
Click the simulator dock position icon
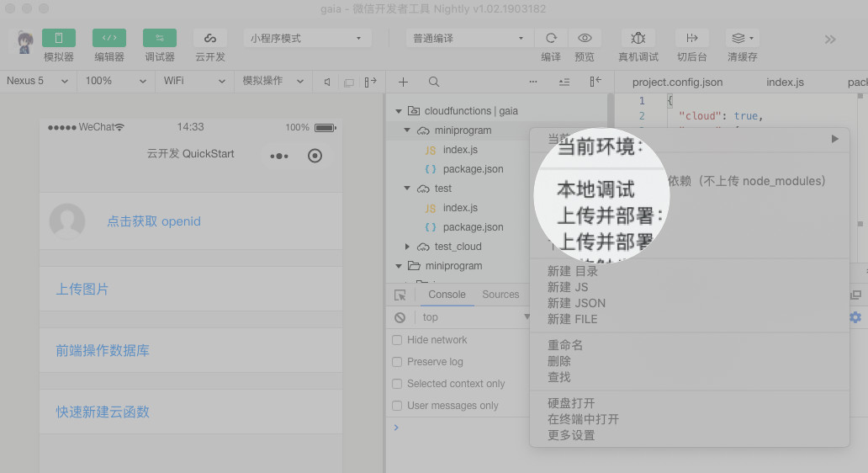(x=370, y=82)
